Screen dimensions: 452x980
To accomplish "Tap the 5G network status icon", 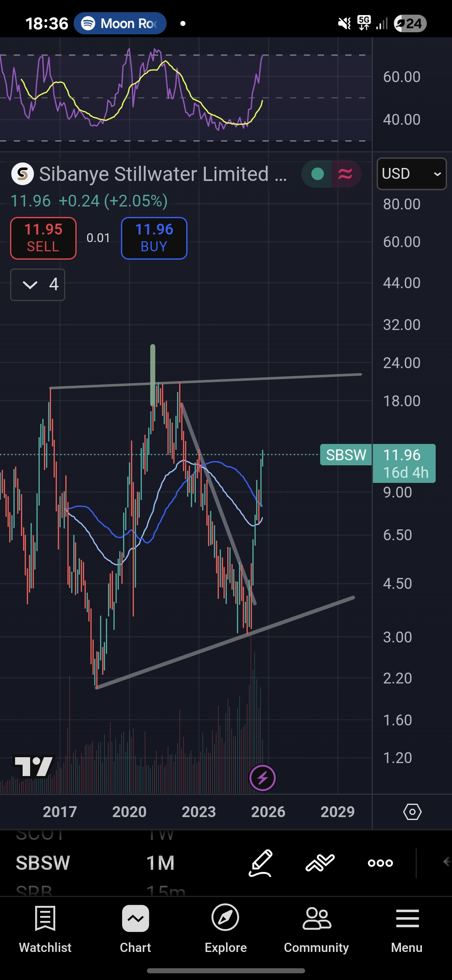I will tap(364, 23).
